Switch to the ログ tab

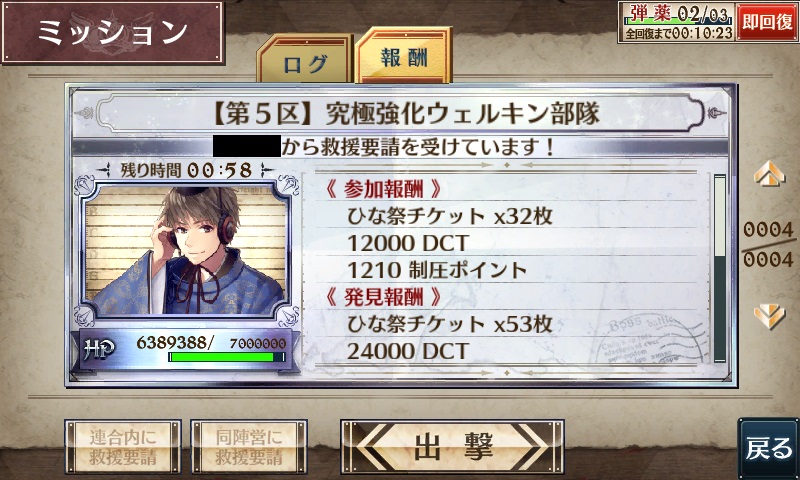305,59
